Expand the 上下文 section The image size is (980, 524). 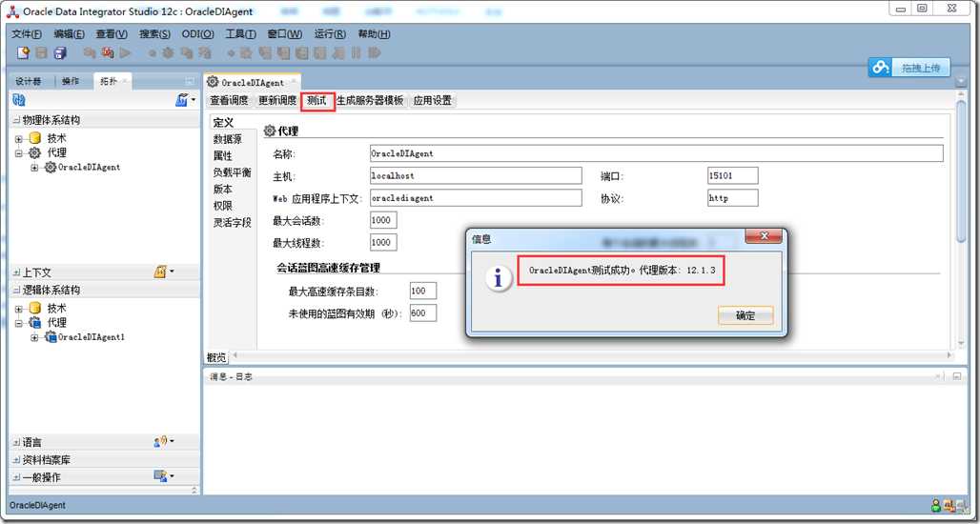pos(16,272)
